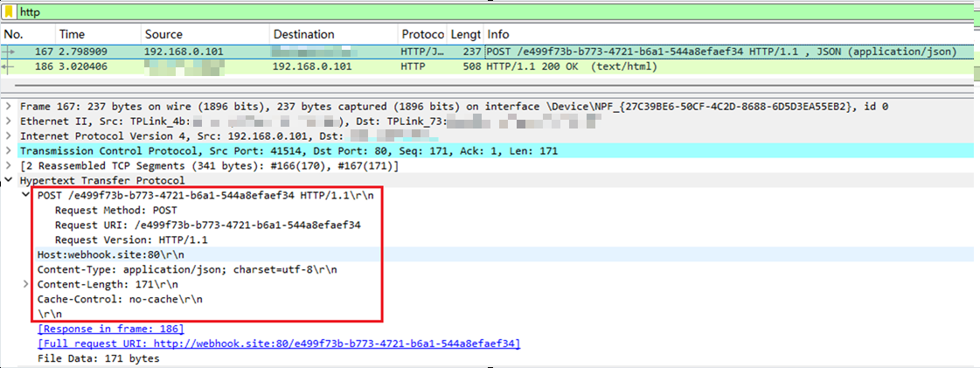
Task: Select packet 186 HTTP 200 OK row
Action: [489, 66]
